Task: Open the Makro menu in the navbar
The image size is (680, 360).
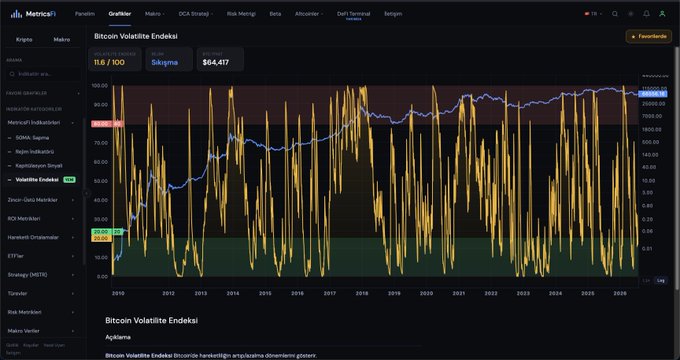Action: click(x=154, y=14)
